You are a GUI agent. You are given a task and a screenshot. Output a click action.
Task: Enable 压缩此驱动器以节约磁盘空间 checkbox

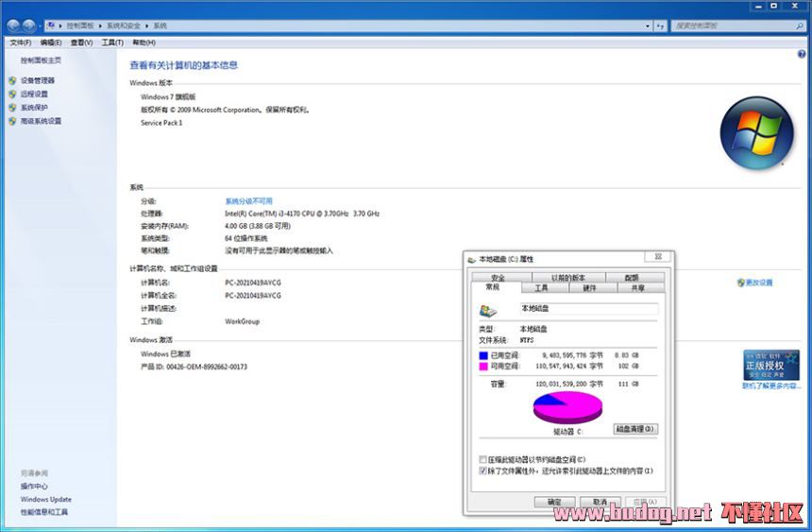(483, 459)
